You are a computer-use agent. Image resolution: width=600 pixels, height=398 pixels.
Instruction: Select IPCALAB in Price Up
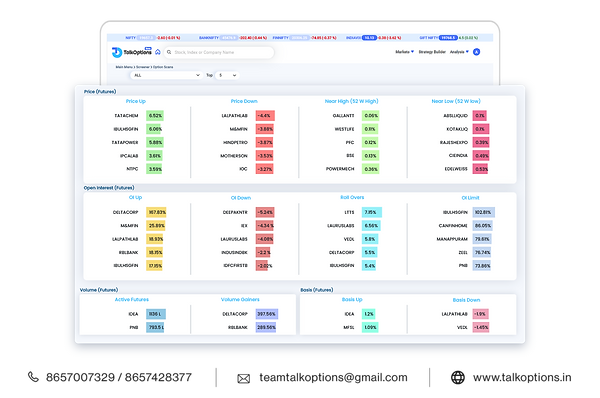[129, 156]
